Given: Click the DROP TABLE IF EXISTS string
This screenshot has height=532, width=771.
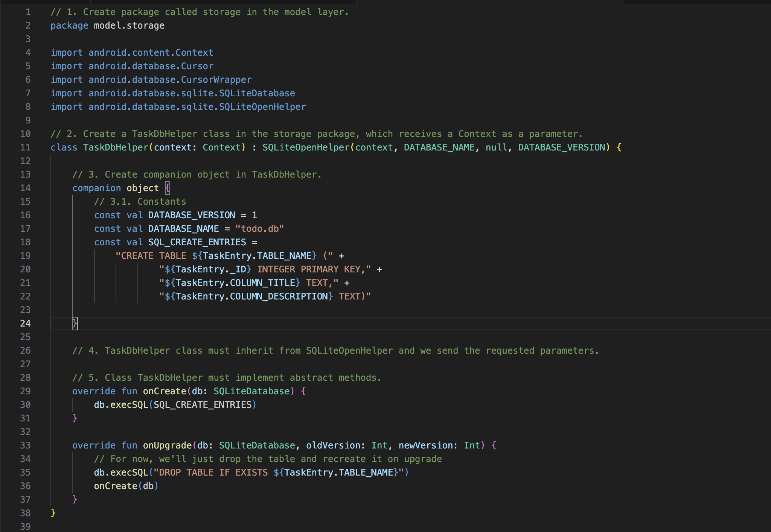Looking at the screenshot, I should tap(226, 472).
